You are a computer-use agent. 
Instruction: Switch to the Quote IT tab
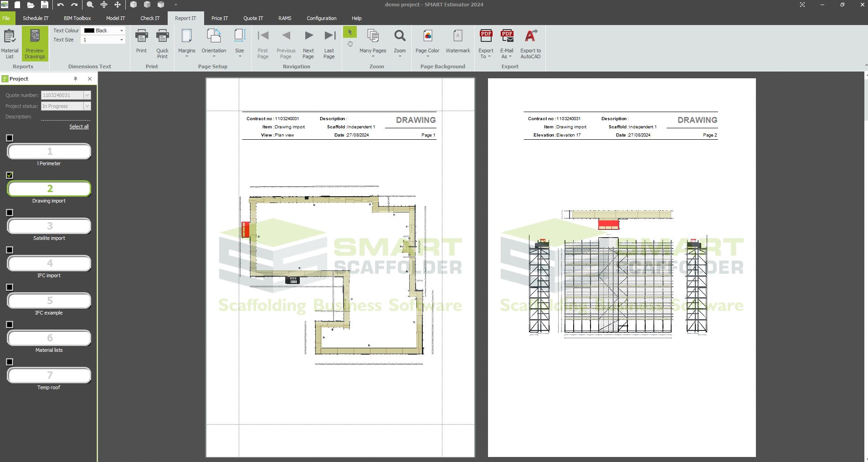click(253, 18)
